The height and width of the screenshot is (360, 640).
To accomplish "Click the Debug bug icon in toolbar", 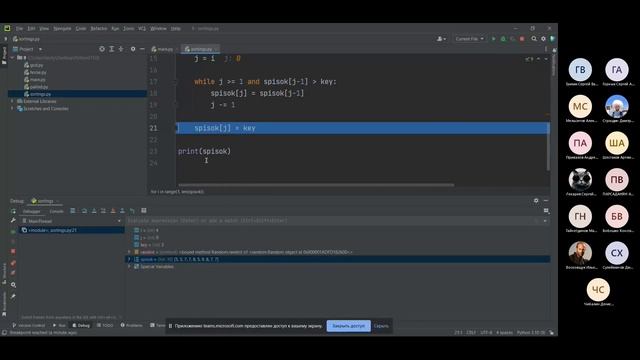I will click(503, 39).
